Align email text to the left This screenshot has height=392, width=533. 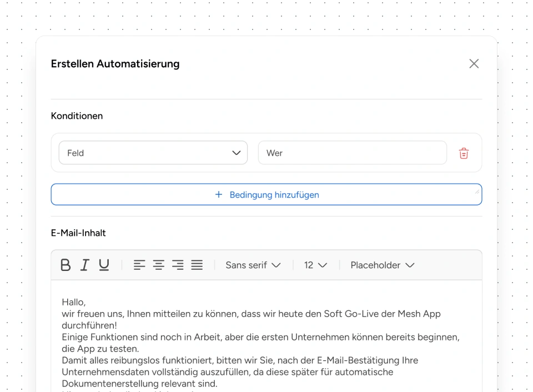point(139,265)
